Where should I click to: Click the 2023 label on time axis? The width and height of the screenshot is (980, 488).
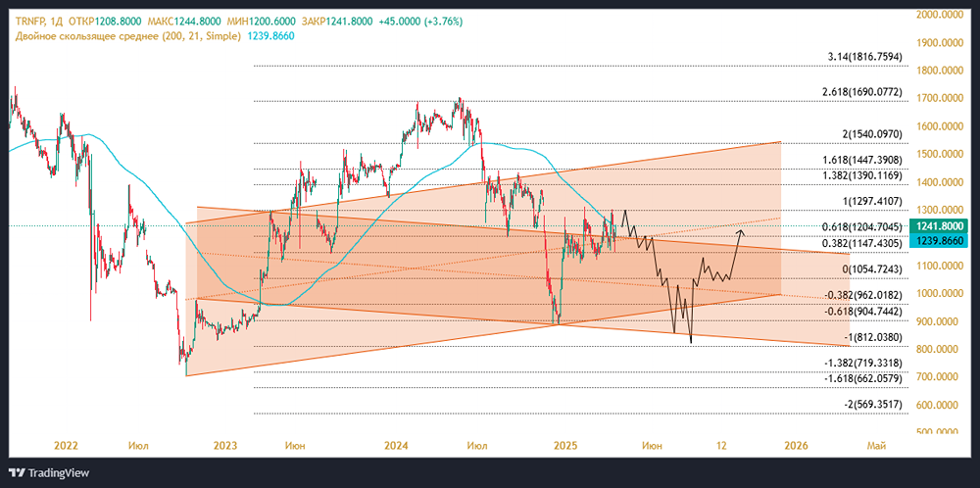tap(225, 446)
